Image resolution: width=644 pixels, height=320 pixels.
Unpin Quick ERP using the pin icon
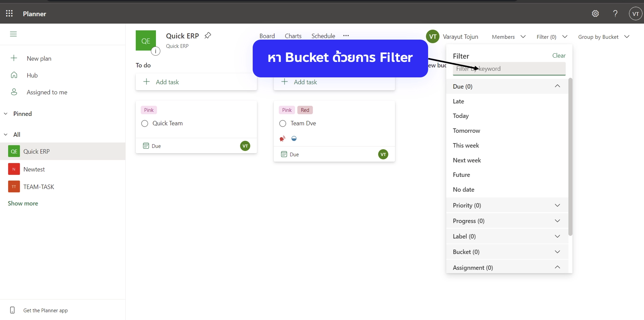[x=208, y=36]
